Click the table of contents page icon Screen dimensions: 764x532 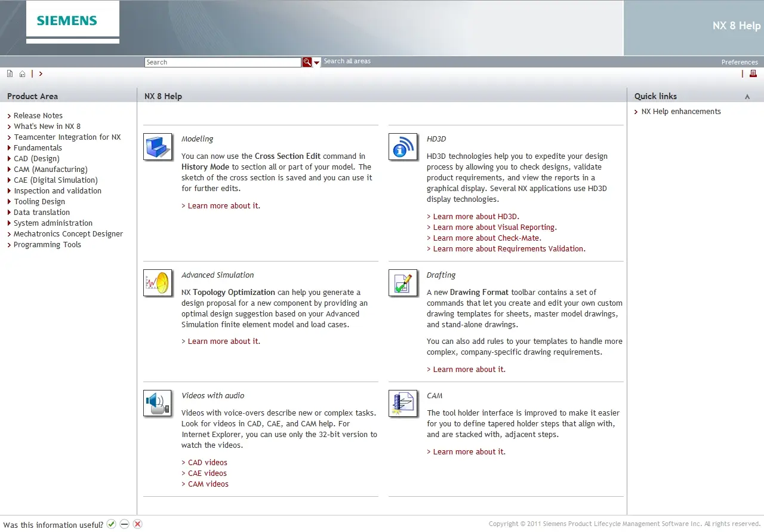coord(10,73)
